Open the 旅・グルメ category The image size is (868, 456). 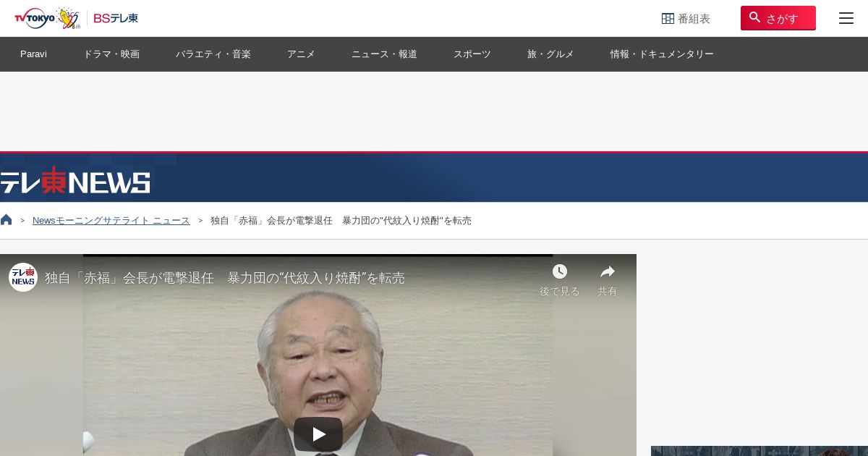coord(550,54)
